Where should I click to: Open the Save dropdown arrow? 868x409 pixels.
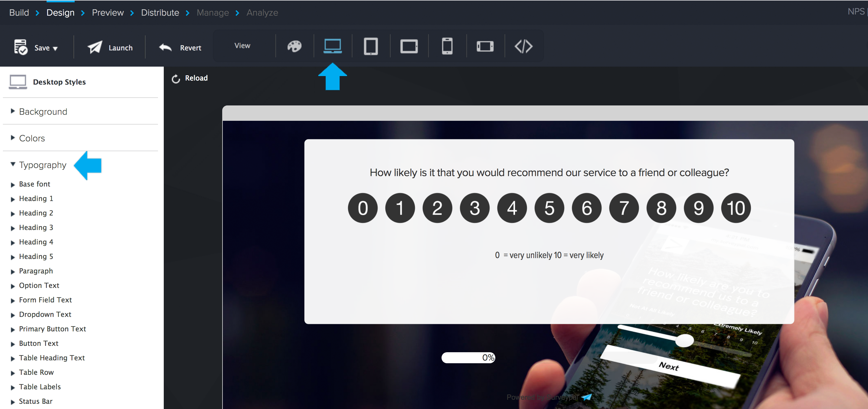click(55, 49)
